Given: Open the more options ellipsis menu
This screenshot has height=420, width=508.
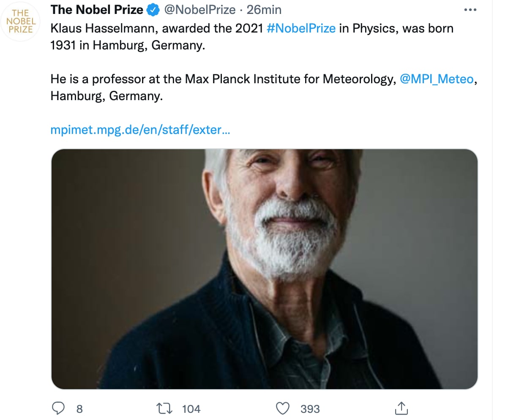Looking at the screenshot, I should (x=470, y=9).
